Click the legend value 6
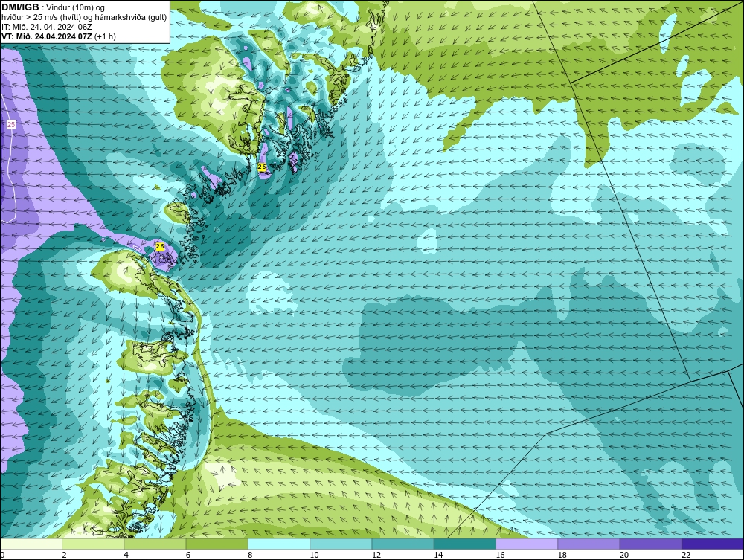Screen dimensions: 744x560 click(x=188, y=556)
